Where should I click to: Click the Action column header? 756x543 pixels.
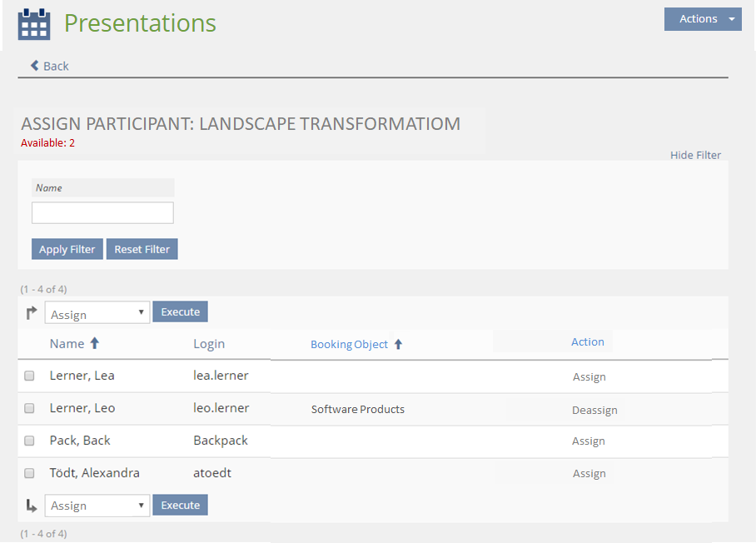[587, 341]
